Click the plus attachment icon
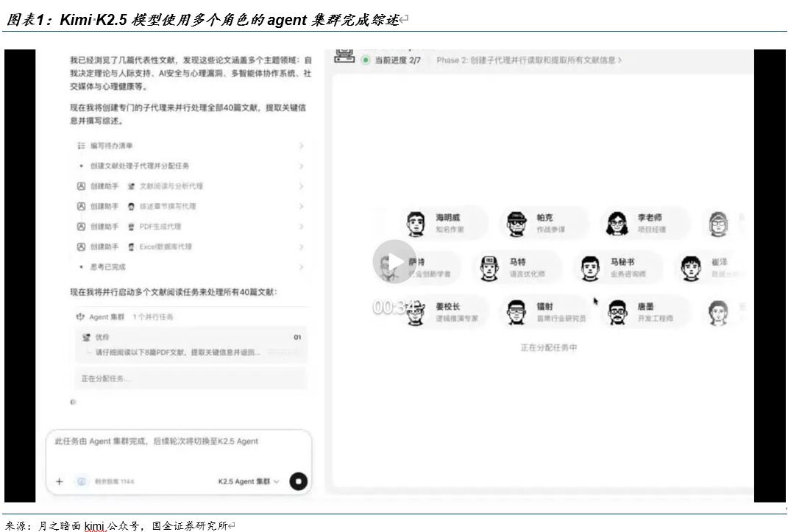This screenshot has width=788, height=532. pyautogui.click(x=60, y=481)
